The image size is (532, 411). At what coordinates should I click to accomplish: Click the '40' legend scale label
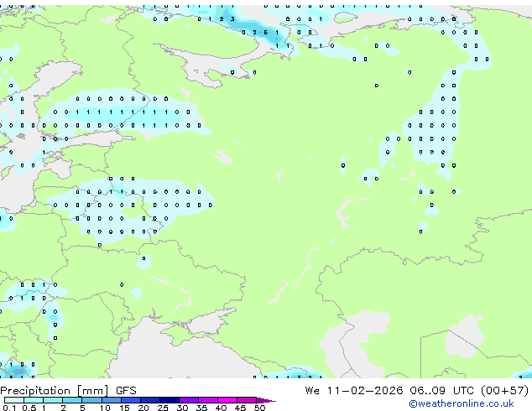[x=222, y=408]
